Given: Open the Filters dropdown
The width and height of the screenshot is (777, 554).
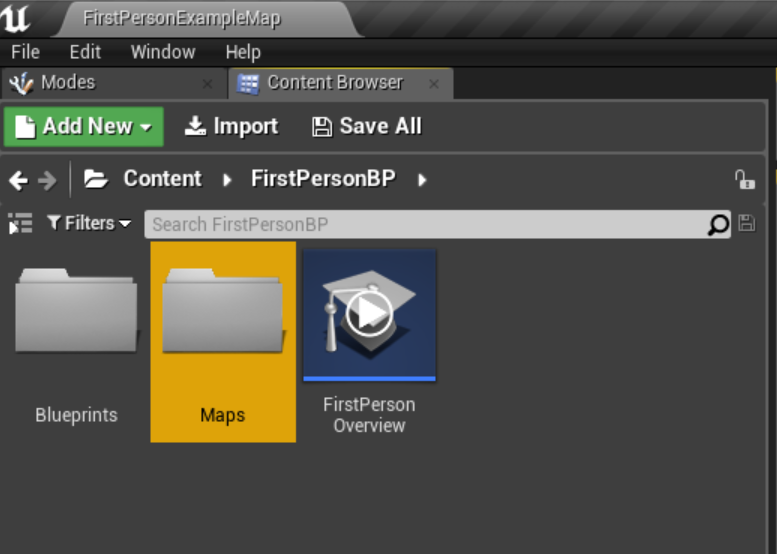Looking at the screenshot, I should click(x=89, y=223).
